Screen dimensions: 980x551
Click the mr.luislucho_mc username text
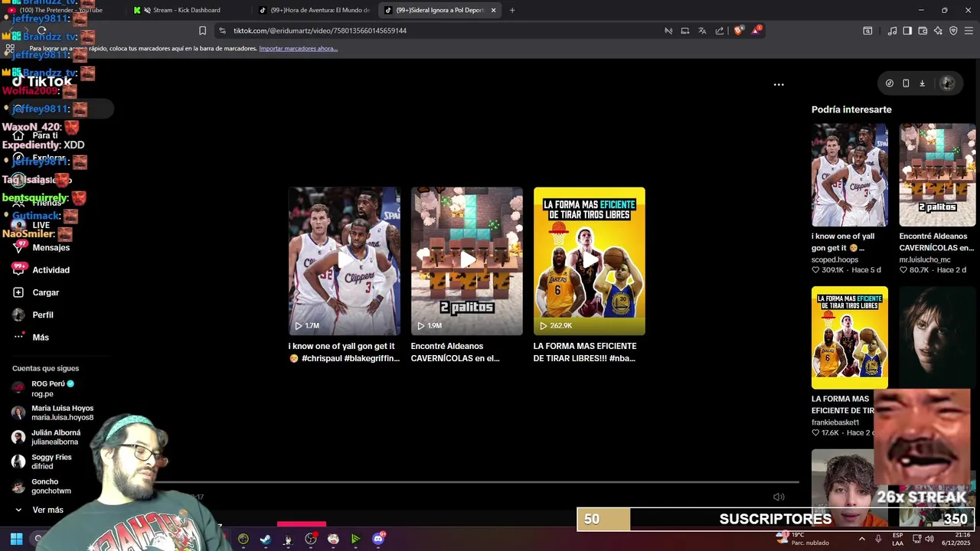point(925,259)
